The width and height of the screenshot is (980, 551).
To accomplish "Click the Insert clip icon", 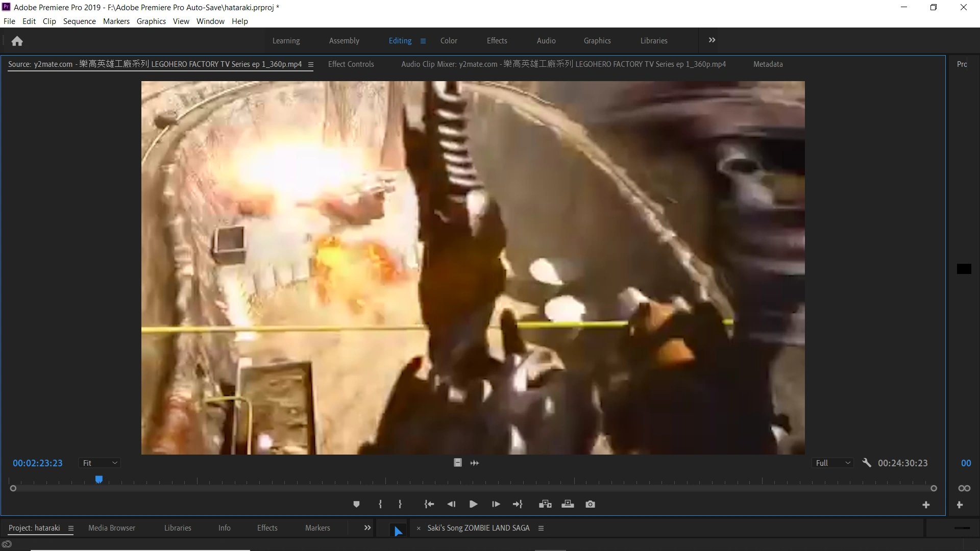I will pyautogui.click(x=545, y=504).
